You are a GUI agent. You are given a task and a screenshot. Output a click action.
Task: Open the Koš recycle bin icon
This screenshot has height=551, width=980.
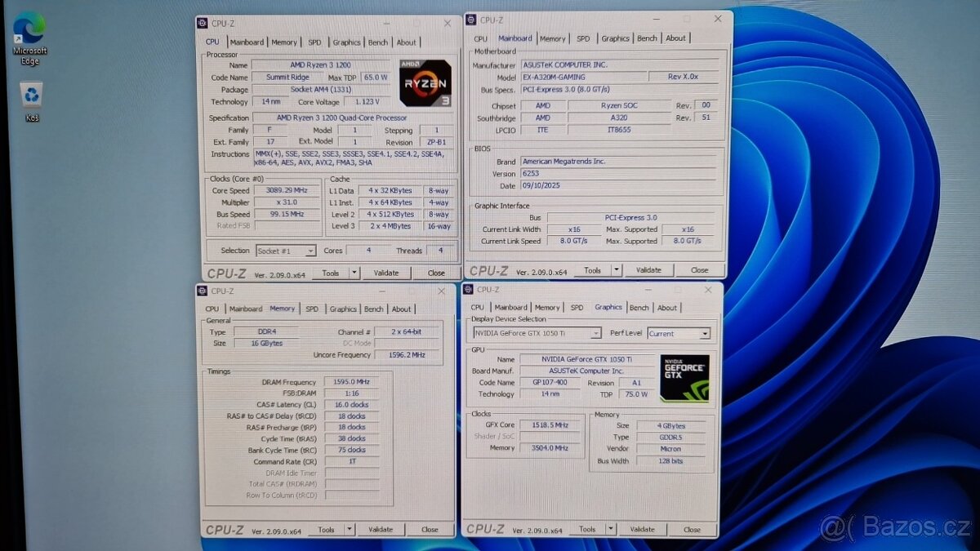[x=31, y=96]
